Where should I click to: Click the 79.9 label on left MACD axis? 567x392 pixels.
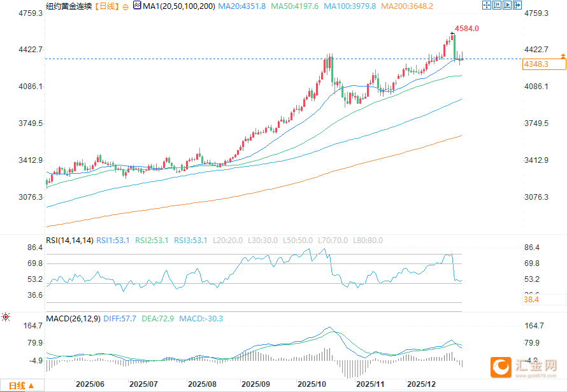click(x=35, y=343)
